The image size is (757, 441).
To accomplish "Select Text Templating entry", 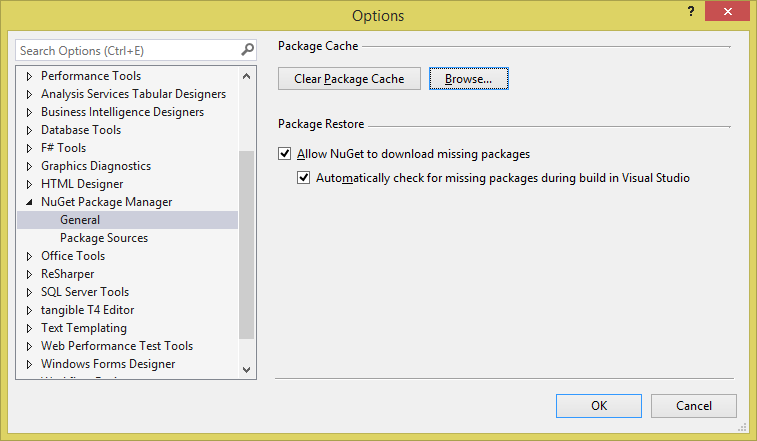I will click(x=84, y=327).
